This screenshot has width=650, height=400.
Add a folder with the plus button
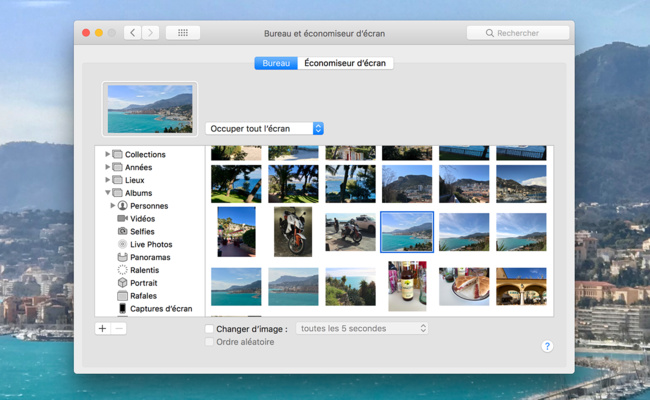point(102,329)
